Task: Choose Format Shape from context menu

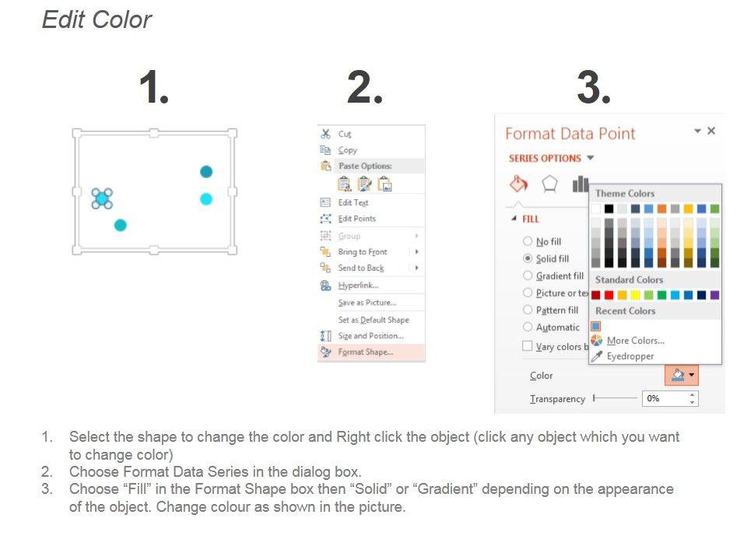Action: pyautogui.click(x=365, y=352)
